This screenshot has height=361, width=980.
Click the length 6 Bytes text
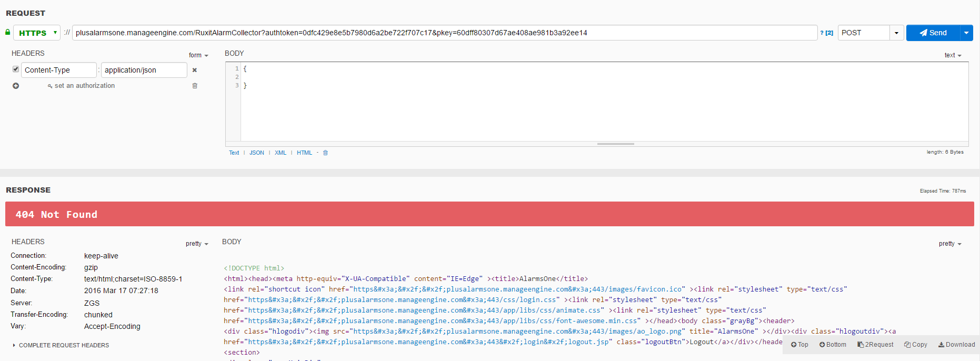click(945, 152)
